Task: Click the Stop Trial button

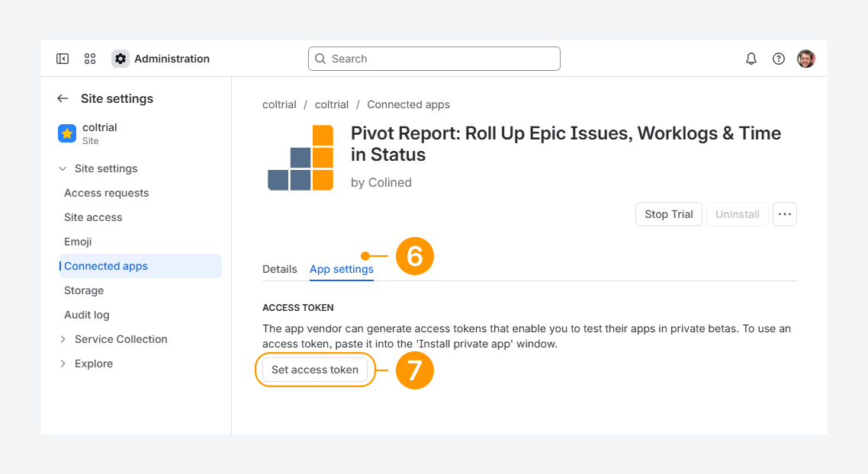Action: pyautogui.click(x=669, y=214)
